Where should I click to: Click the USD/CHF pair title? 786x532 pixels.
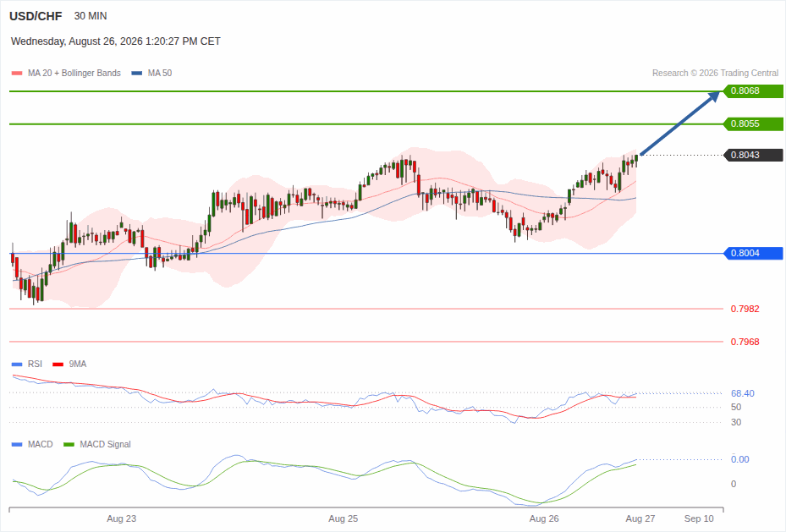pyautogui.click(x=36, y=16)
